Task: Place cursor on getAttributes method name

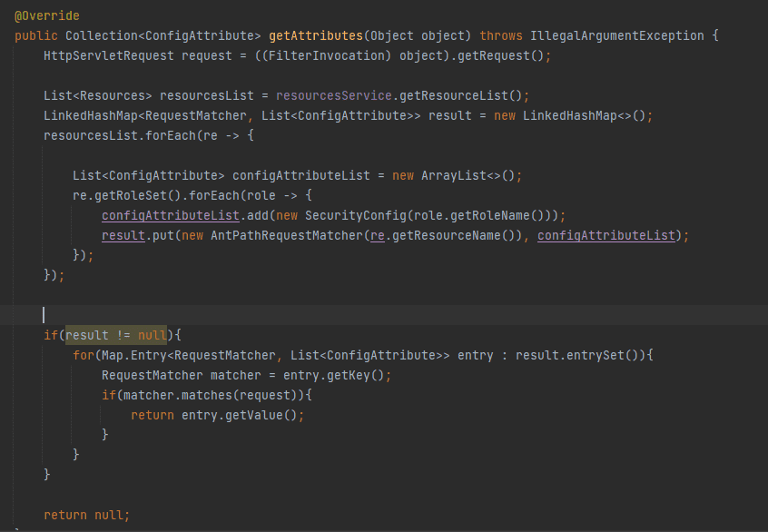Action: 316,35
